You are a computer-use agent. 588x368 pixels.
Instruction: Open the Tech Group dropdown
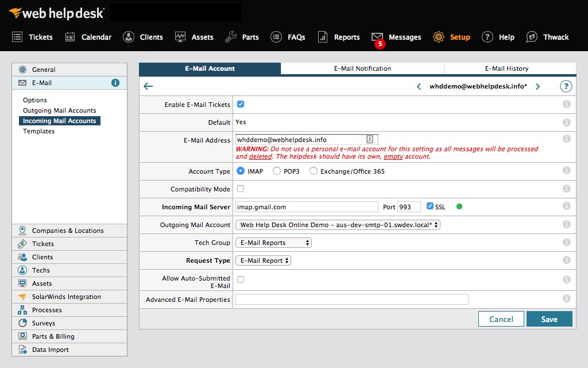click(273, 242)
